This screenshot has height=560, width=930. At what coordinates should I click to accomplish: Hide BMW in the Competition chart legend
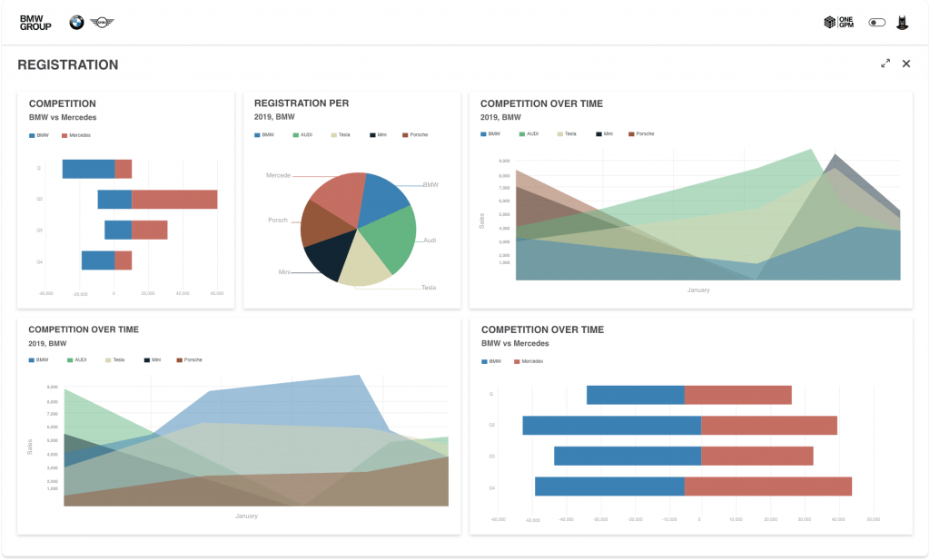coord(39,136)
